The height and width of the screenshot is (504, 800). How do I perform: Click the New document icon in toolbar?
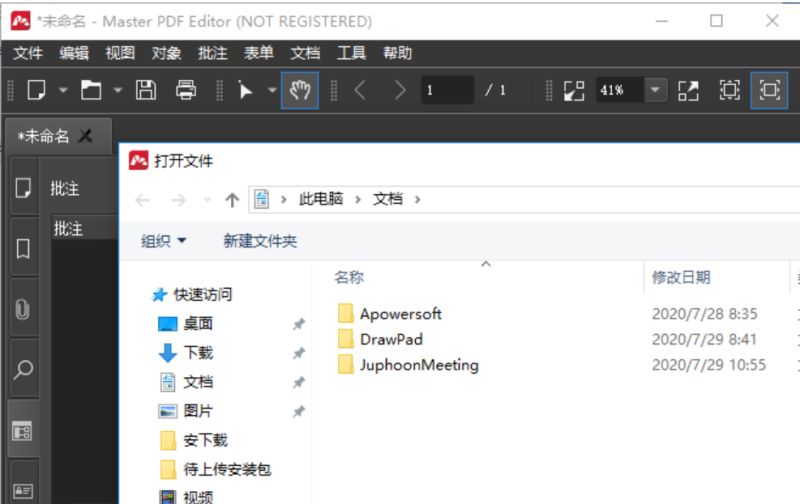[x=36, y=90]
